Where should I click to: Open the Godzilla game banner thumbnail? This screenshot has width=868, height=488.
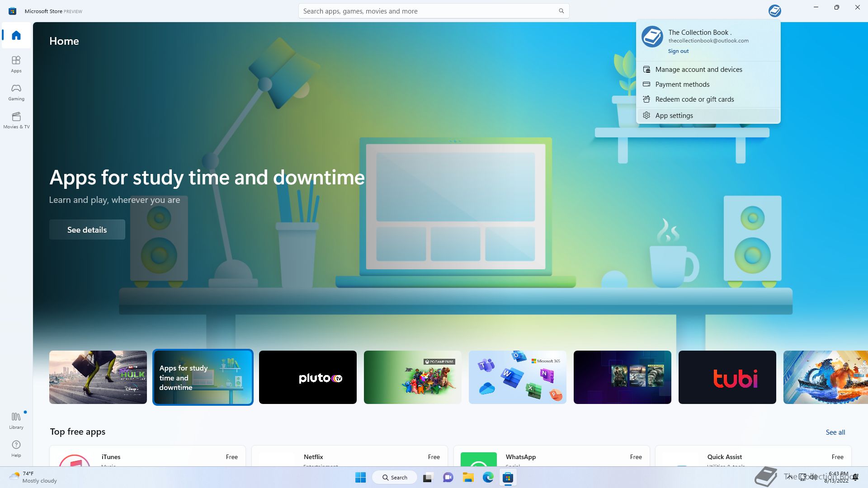point(826,377)
